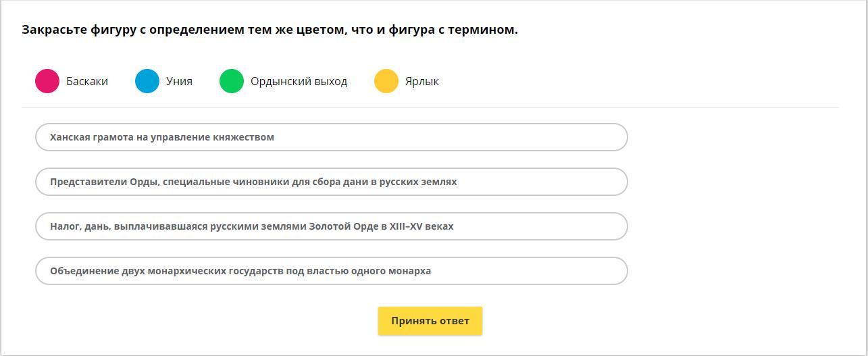Click the Закрасьте фигуру instruction heading
Screen dimensions: 868x356
point(270,30)
